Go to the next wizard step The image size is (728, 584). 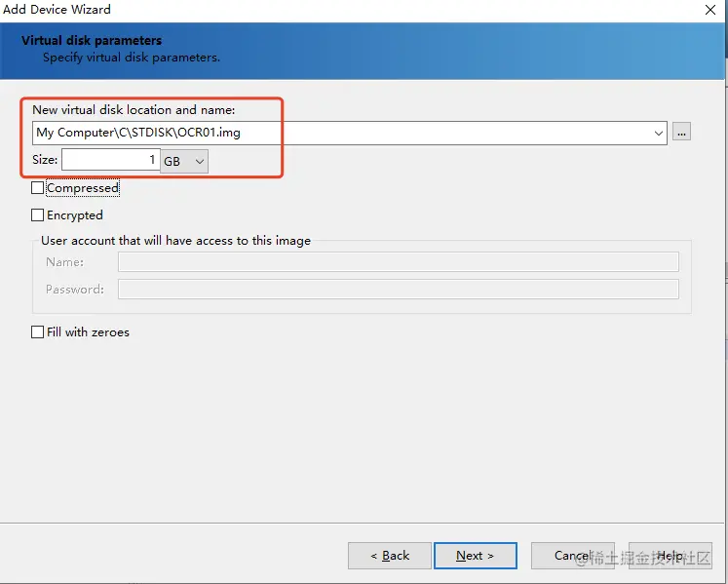pyautogui.click(x=476, y=556)
